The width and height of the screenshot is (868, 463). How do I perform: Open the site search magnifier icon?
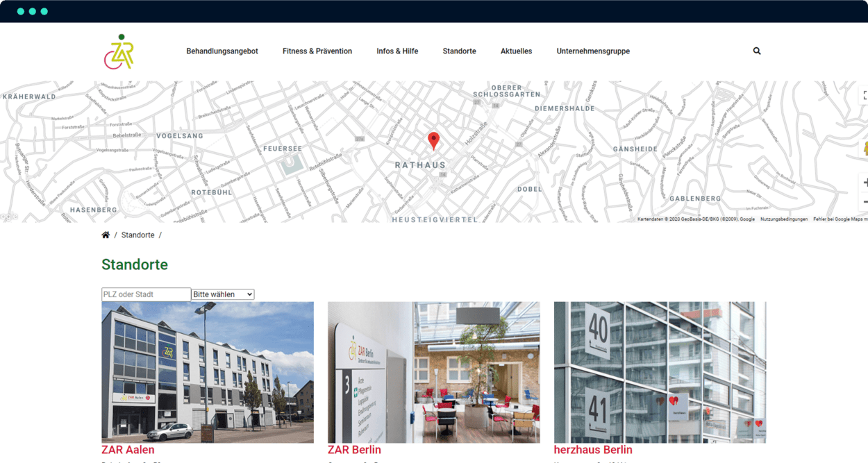(x=757, y=51)
